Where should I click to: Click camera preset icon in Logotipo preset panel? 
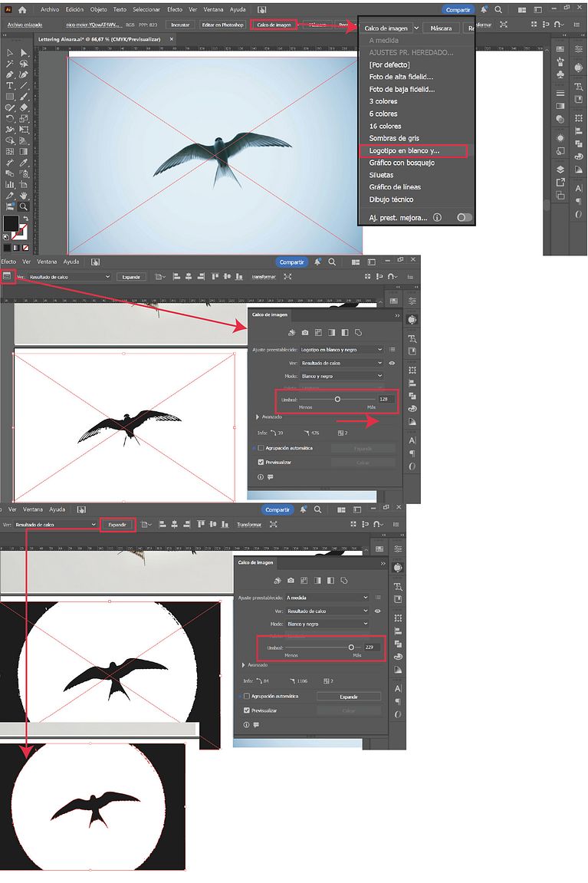pos(305,332)
